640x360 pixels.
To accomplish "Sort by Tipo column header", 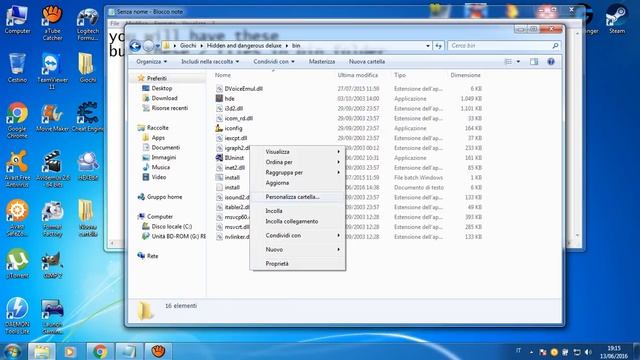I will (x=400, y=75).
